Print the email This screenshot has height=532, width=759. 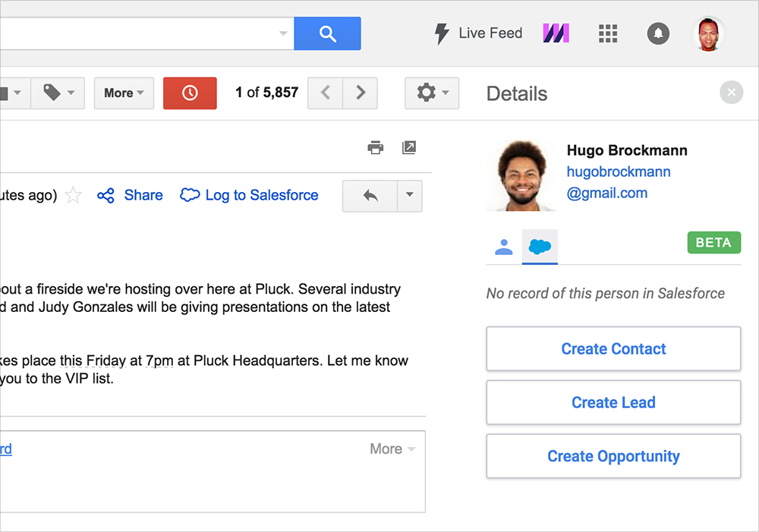[x=376, y=147]
